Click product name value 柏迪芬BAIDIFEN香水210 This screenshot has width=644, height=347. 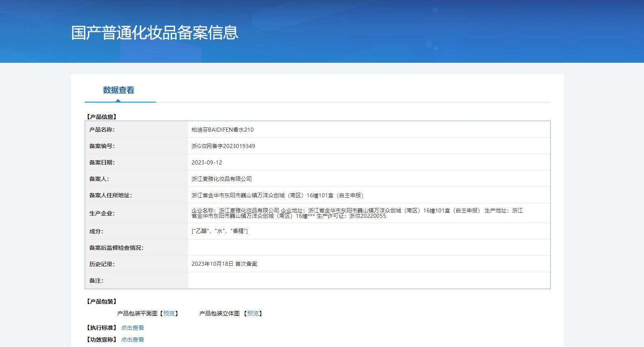pos(223,130)
